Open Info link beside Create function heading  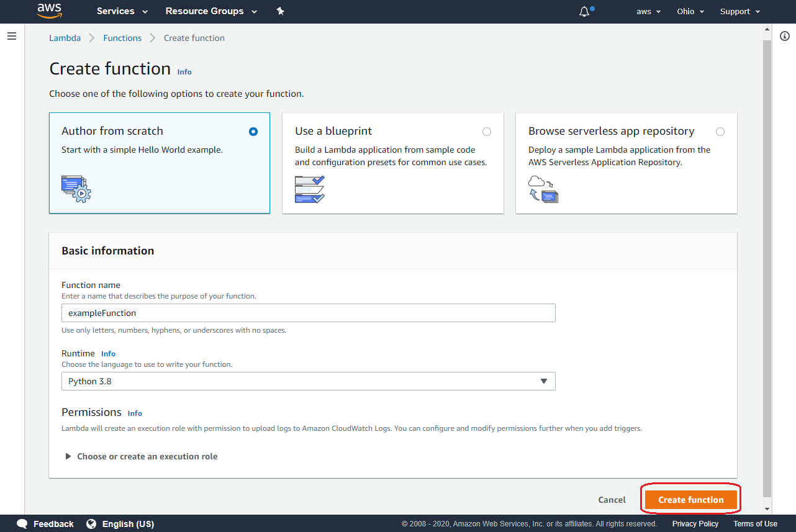[x=184, y=72]
